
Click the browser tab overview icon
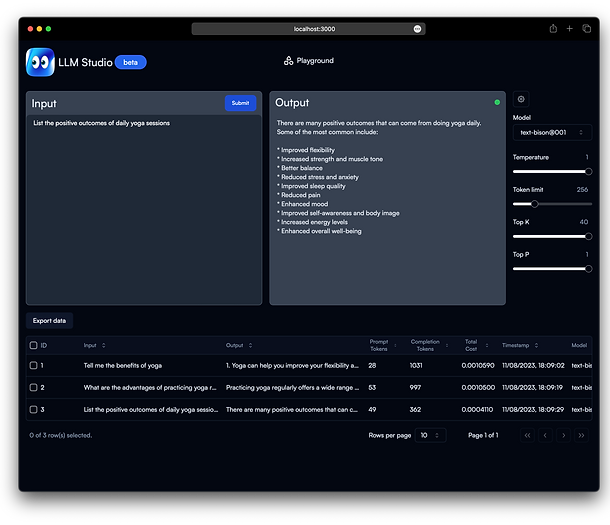(586, 28)
